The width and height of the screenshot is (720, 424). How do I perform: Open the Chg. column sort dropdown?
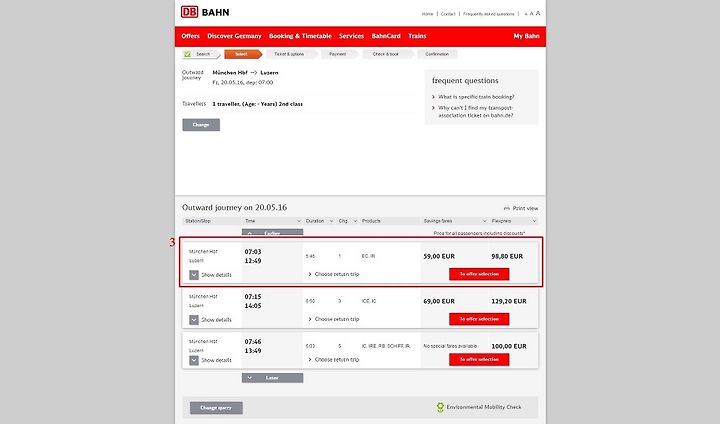pos(355,221)
